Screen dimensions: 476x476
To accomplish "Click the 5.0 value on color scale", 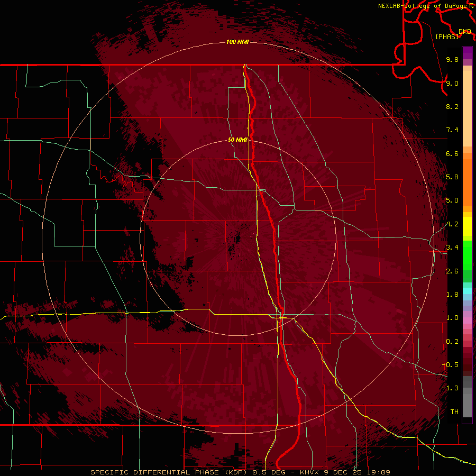I will (452, 200).
